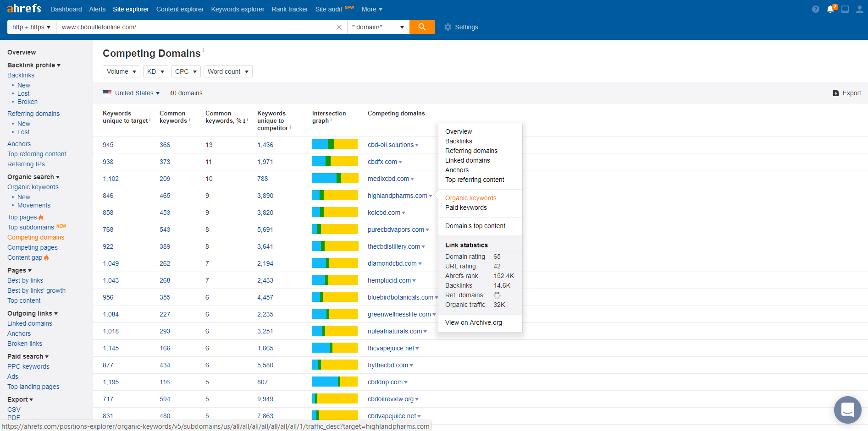
Task: Open Competing pages in the sidebar
Action: point(33,247)
